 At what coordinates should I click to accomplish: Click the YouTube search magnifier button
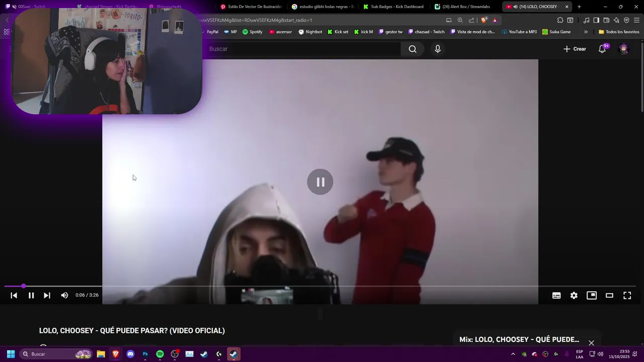[x=413, y=49]
